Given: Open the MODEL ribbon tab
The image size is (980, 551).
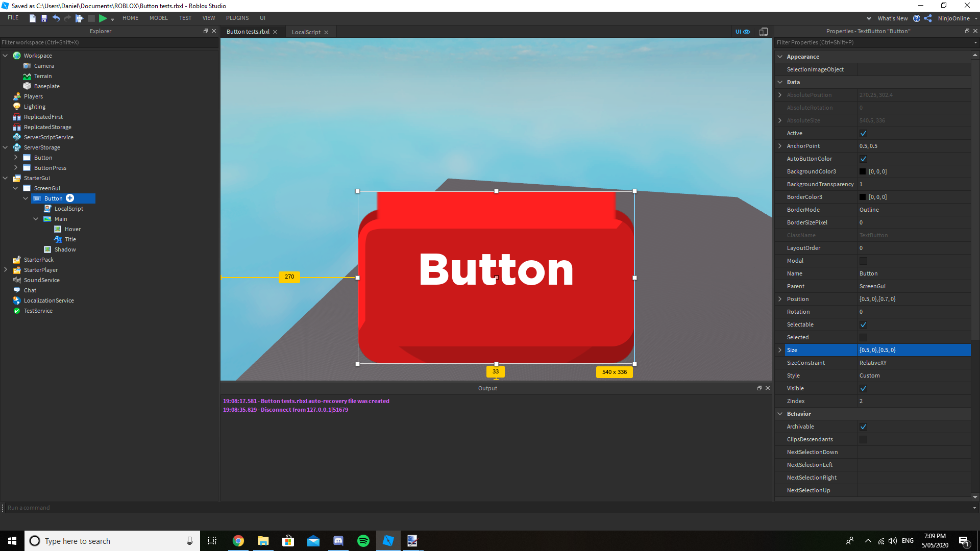Looking at the screenshot, I should tap(158, 18).
